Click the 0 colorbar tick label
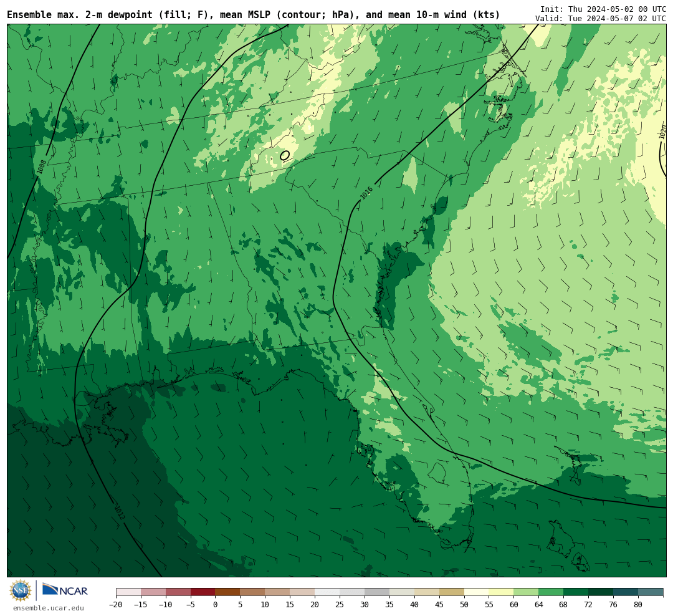 (x=215, y=604)
